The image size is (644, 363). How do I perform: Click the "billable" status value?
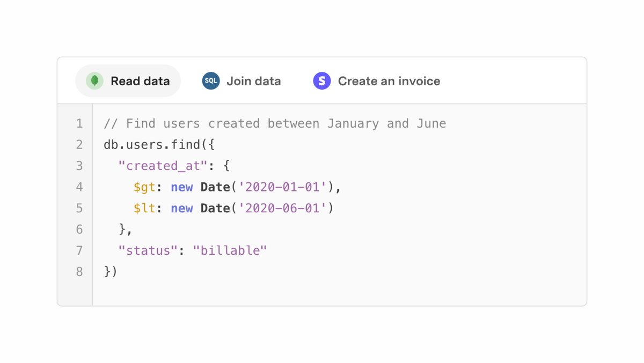coord(230,250)
